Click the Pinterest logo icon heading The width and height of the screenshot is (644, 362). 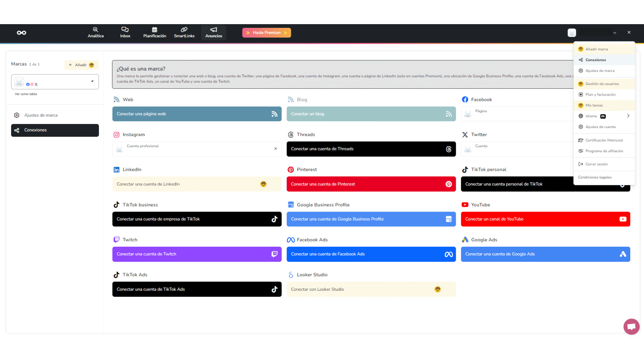point(291,170)
